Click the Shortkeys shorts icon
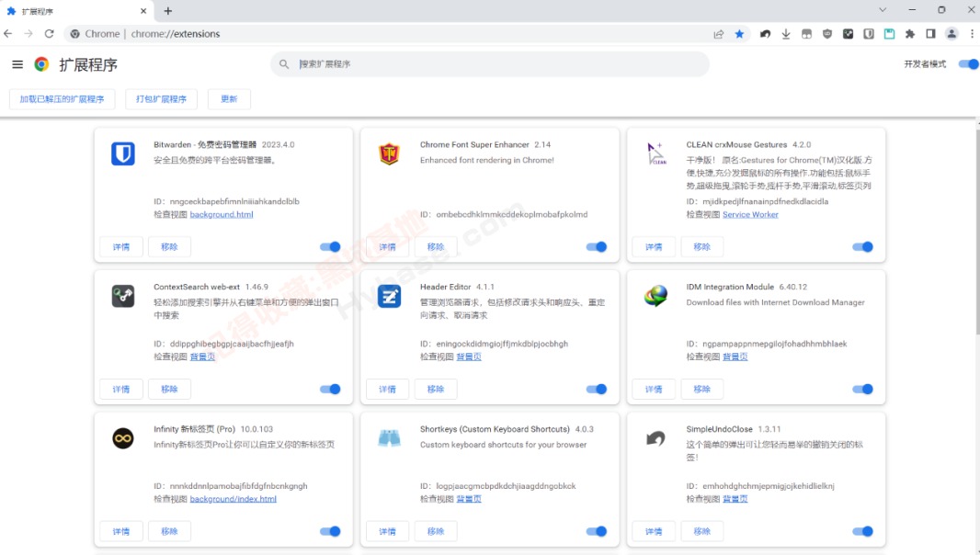The image size is (980, 555). point(389,438)
